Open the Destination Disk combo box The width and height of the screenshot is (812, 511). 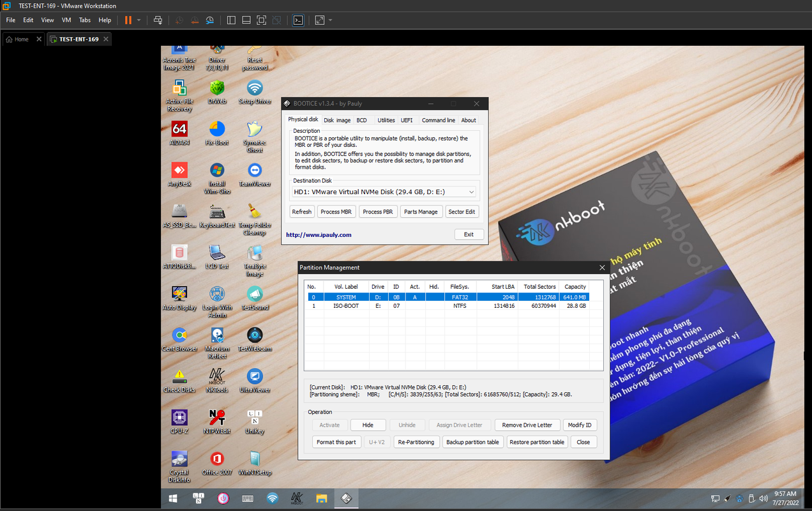[x=384, y=192]
